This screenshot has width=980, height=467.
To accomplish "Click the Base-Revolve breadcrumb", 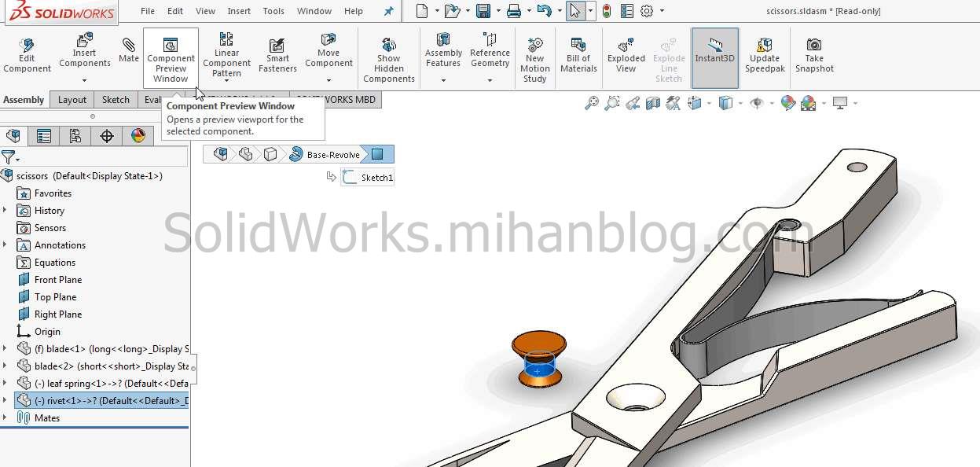I will tap(325, 155).
